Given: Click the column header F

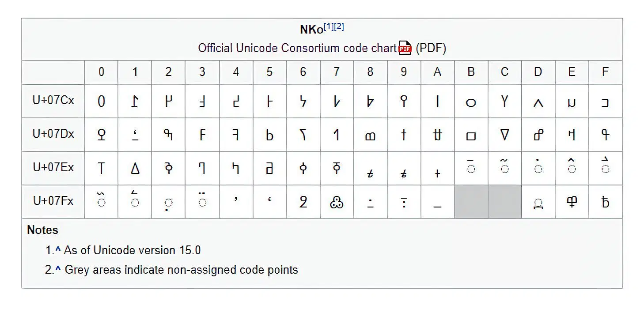Looking at the screenshot, I should pyautogui.click(x=605, y=72).
